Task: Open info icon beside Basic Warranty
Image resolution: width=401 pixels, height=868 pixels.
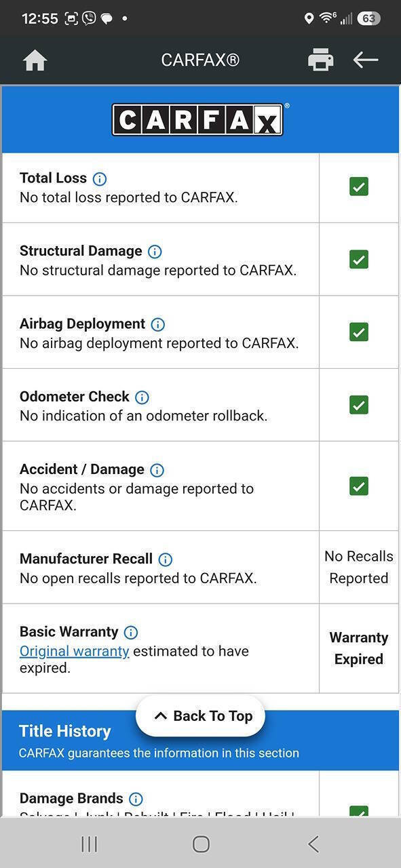Action: [131, 632]
